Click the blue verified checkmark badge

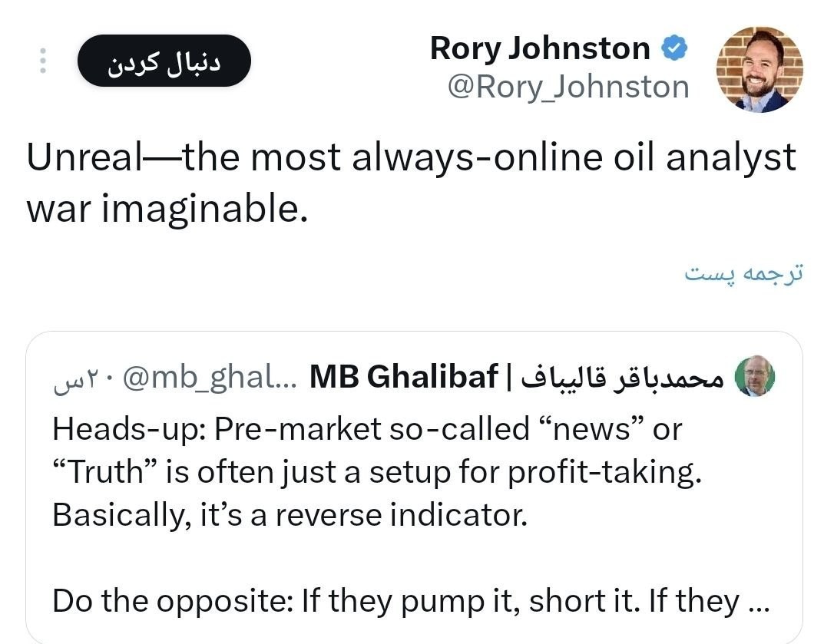(675, 49)
